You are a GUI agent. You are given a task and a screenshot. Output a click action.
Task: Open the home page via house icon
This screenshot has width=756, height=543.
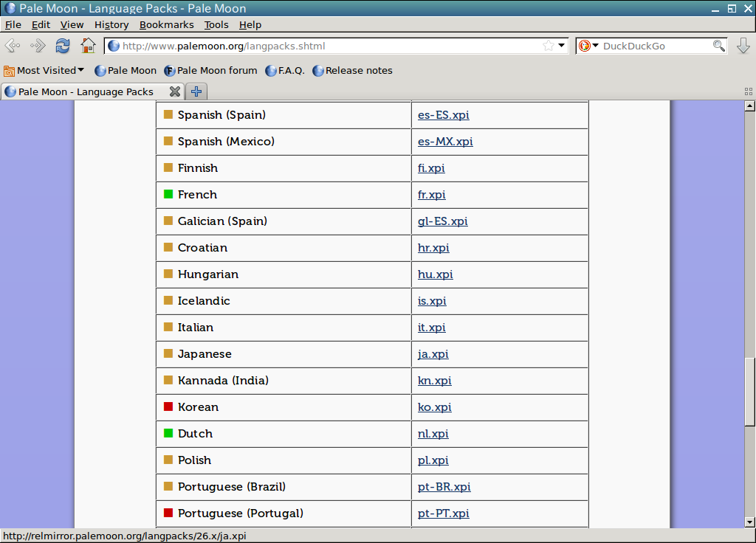point(89,46)
